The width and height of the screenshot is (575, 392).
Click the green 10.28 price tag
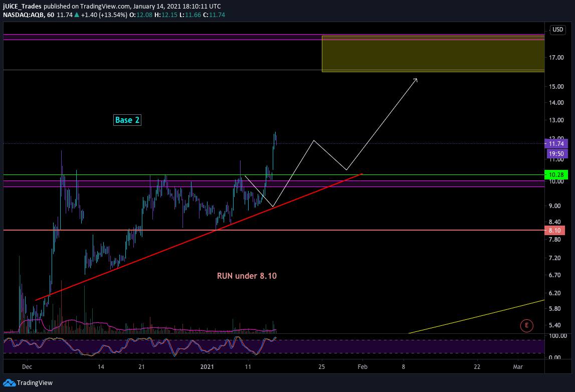coord(556,175)
